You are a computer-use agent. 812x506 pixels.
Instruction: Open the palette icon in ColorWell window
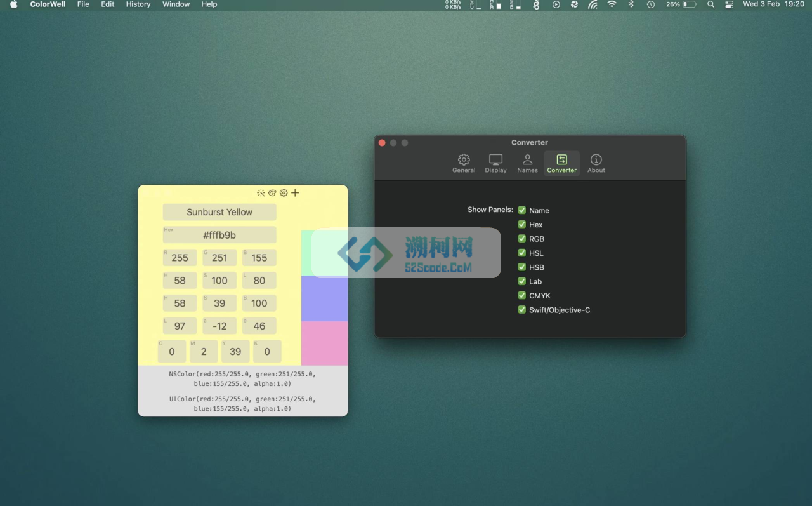272,193
